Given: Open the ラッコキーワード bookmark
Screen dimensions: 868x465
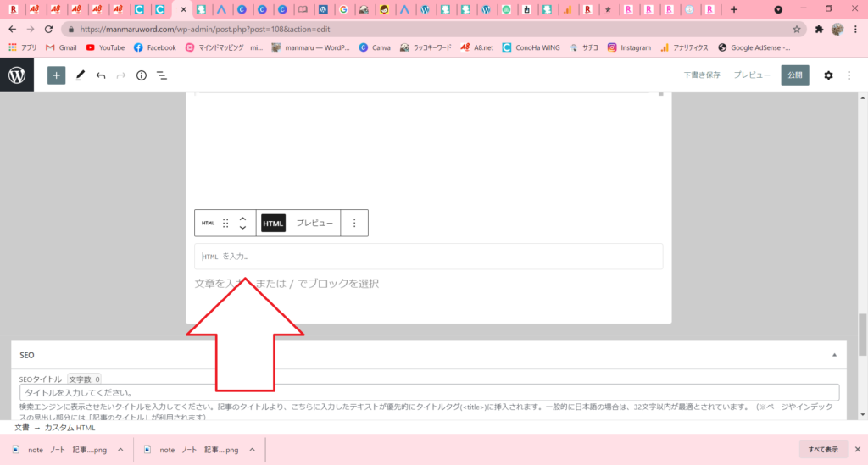Looking at the screenshot, I should [x=426, y=47].
